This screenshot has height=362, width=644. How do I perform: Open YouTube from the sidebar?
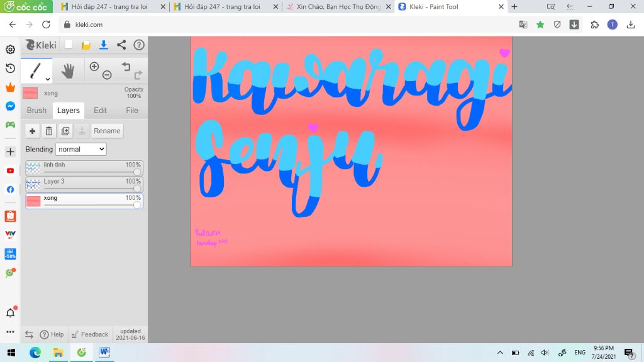point(10,171)
